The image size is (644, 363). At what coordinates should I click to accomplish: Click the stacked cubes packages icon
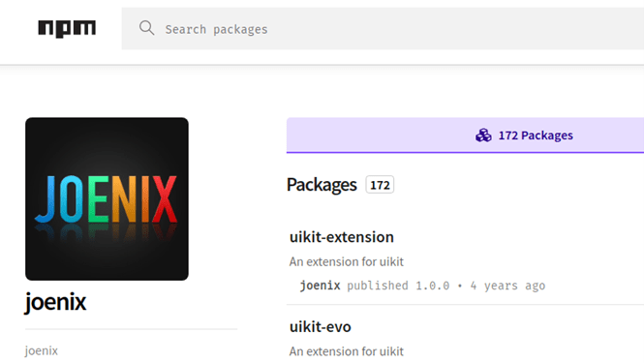click(x=483, y=136)
